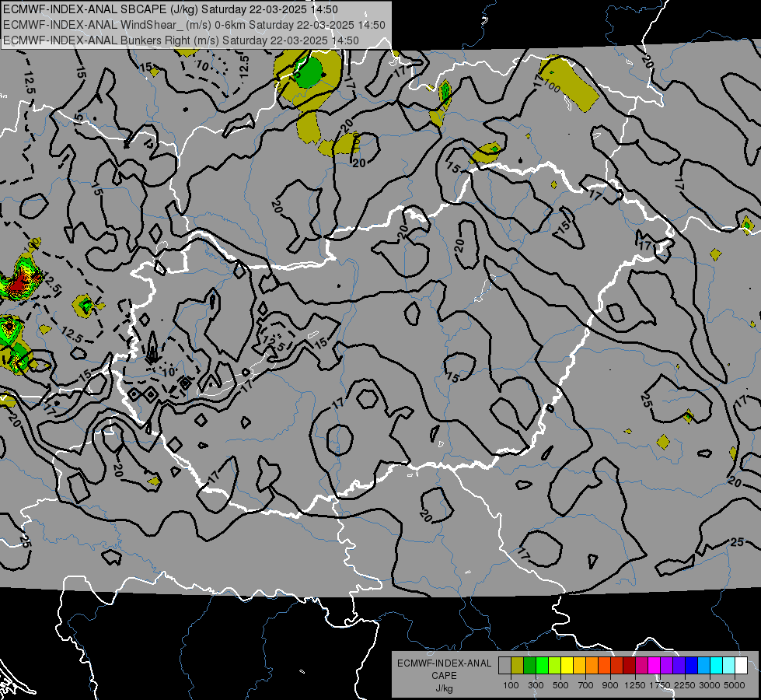
Task: Click the yellow-green legend swatch
Action: tap(554, 665)
